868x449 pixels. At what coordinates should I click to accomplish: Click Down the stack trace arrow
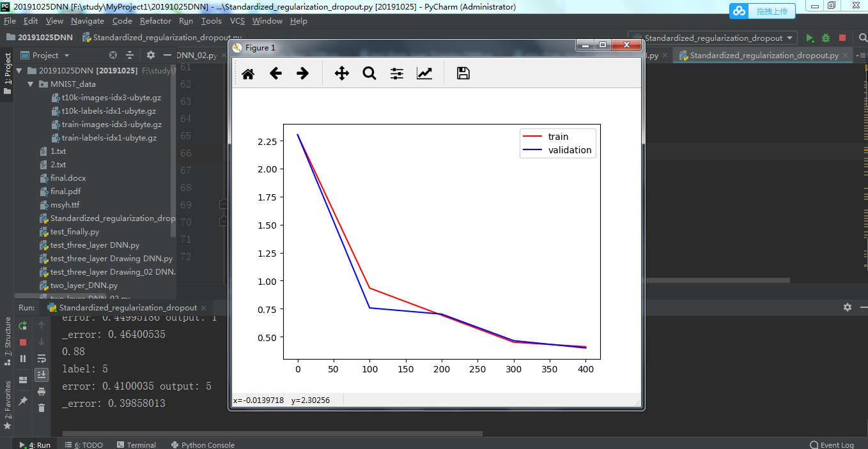(42, 342)
